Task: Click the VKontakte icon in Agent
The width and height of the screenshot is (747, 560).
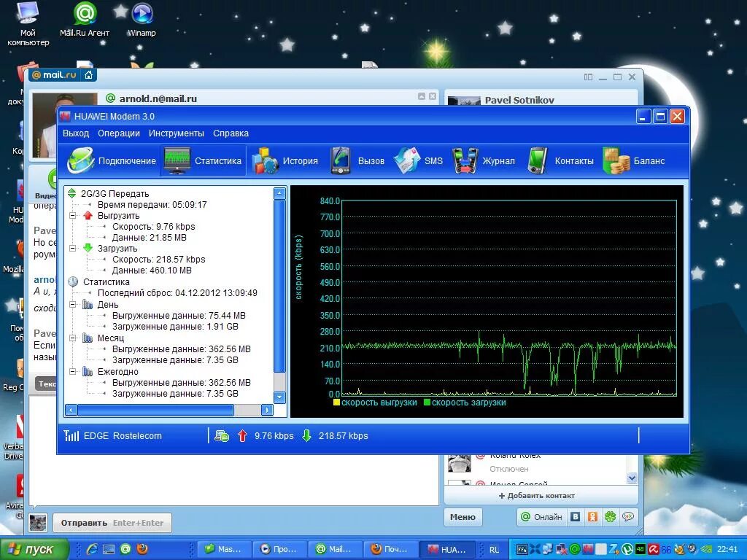Action: (x=576, y=517)
